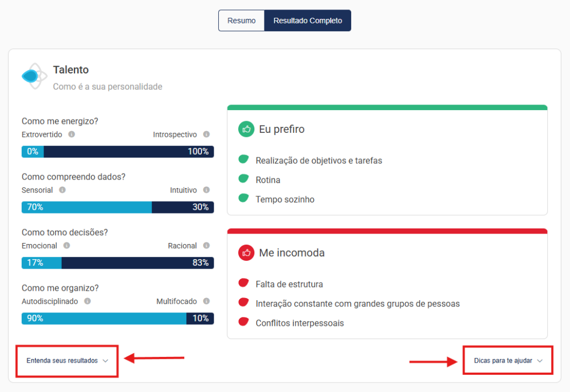Switch to the Resumo tab
The width and height of the screenshot is (570, 392).
coord(242,21)
